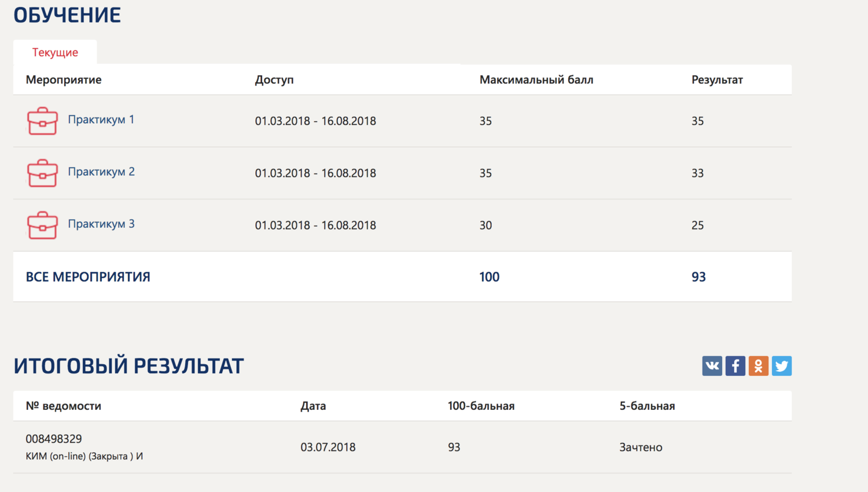This screenshot has height=492, width=868.
Task: Click the Максимальный балл column header
Action: pos(536,80)
